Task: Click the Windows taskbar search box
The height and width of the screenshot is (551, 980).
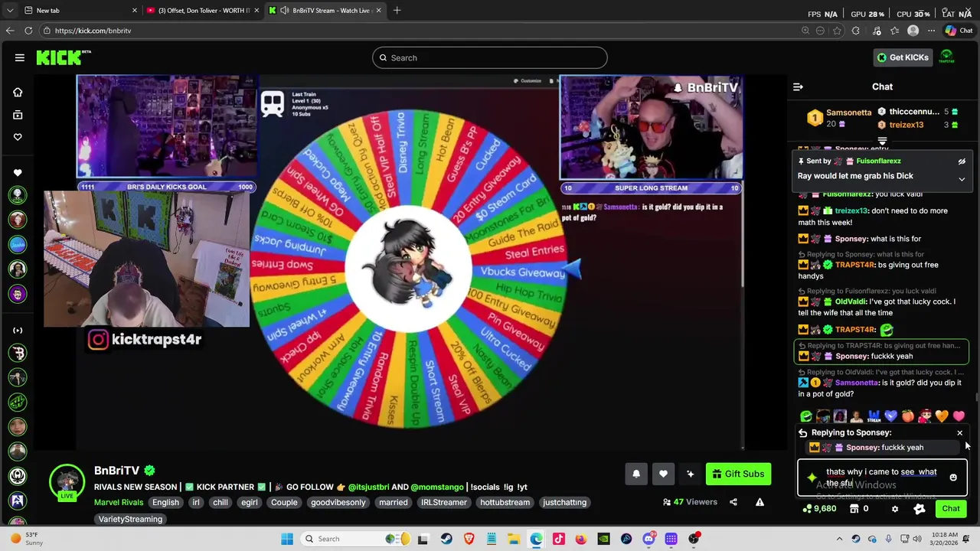Action: 356,539
